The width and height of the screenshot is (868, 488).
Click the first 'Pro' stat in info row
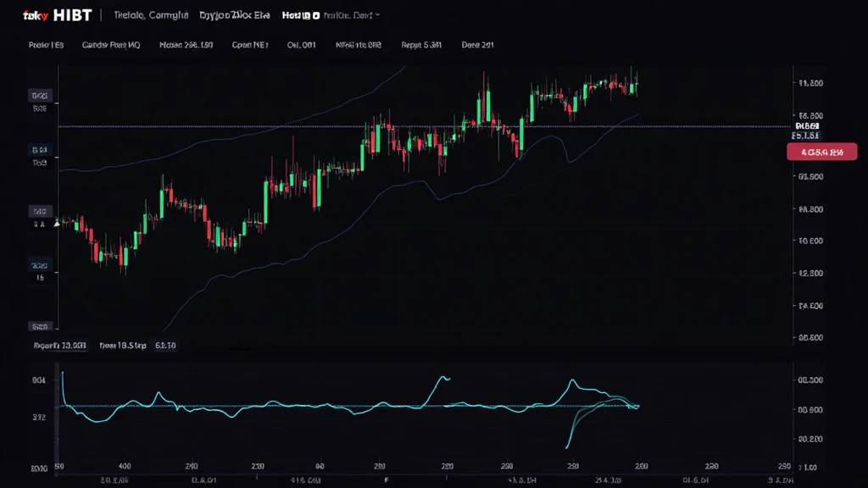point(46,46)
